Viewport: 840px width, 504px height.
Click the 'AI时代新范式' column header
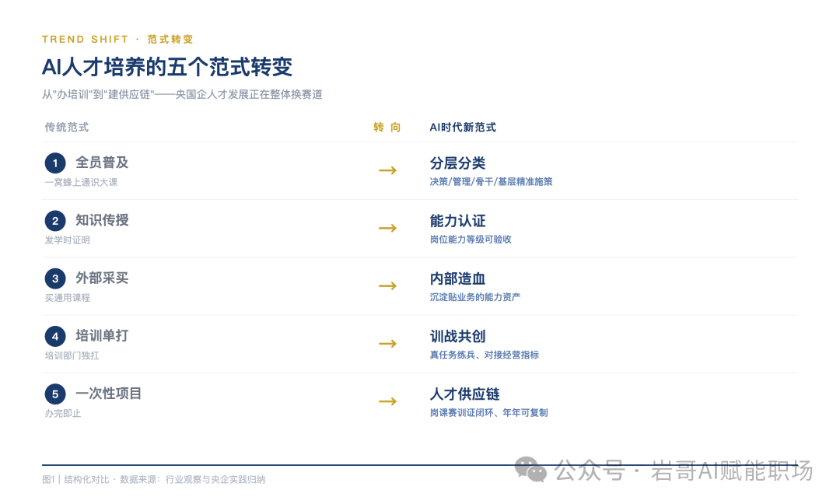(463, 128)
